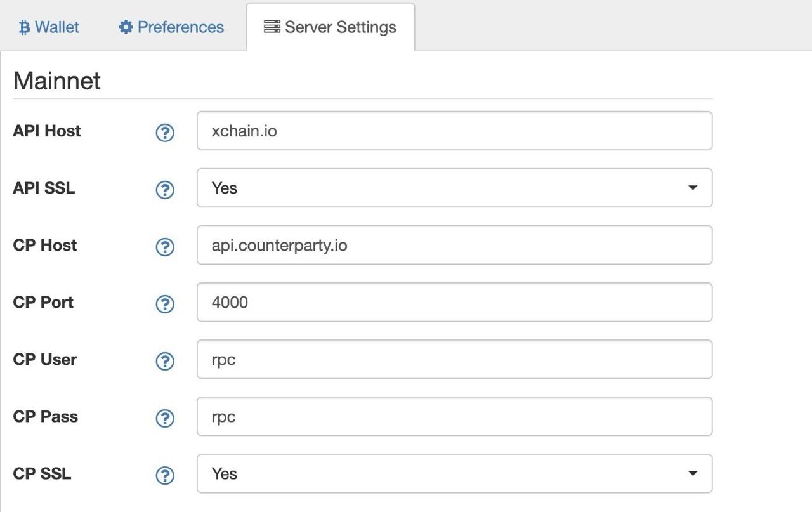Click the help icon beside CP SSL
Screen dimensions: 812x512
165,475
